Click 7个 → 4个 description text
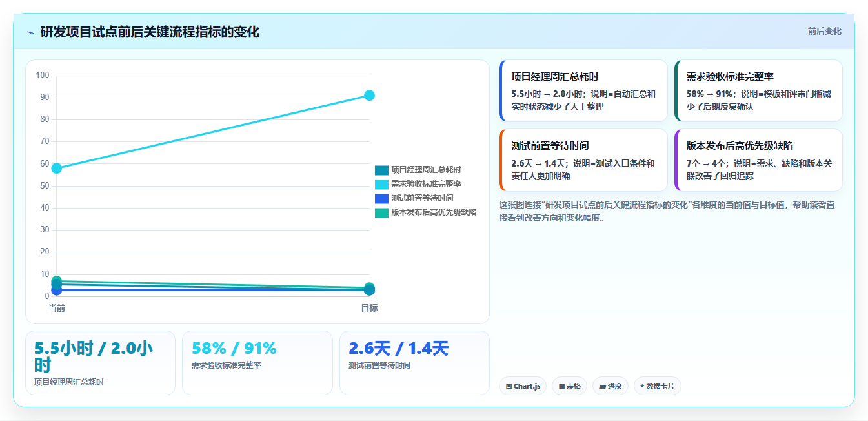Screen dimensions: 868x421 (x=758, y=169)
